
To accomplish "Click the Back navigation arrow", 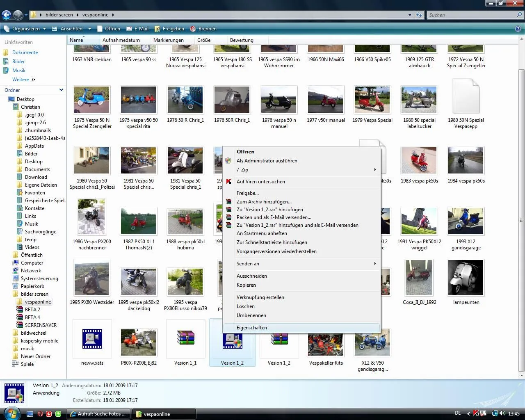I will coord(6,15).
